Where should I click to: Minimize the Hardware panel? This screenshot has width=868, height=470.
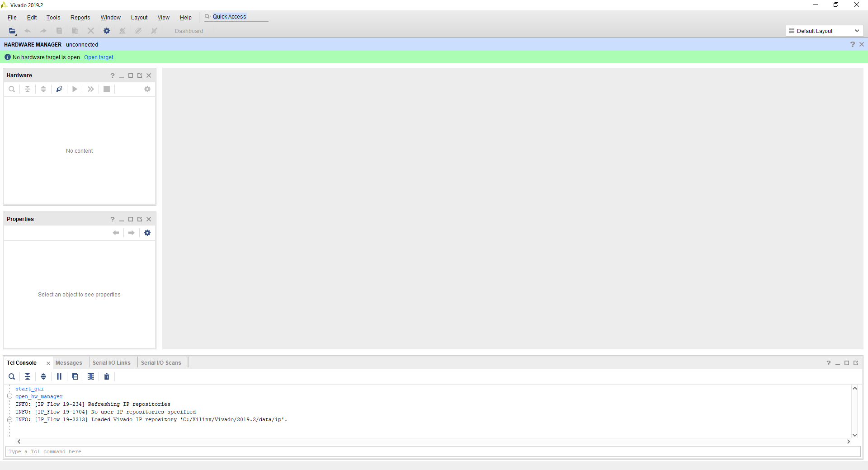click(122, 75)
